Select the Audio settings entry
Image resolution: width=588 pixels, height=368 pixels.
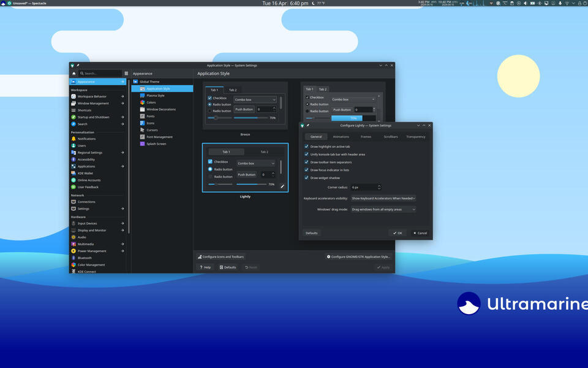97,237
